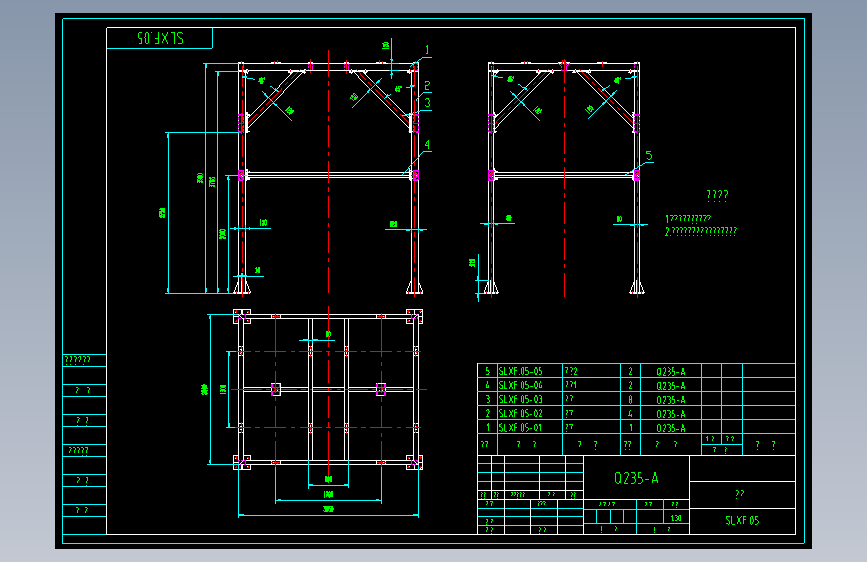Click the SLXF 05-02 parts list entry
867x562 pixels.
coord(520,414)
